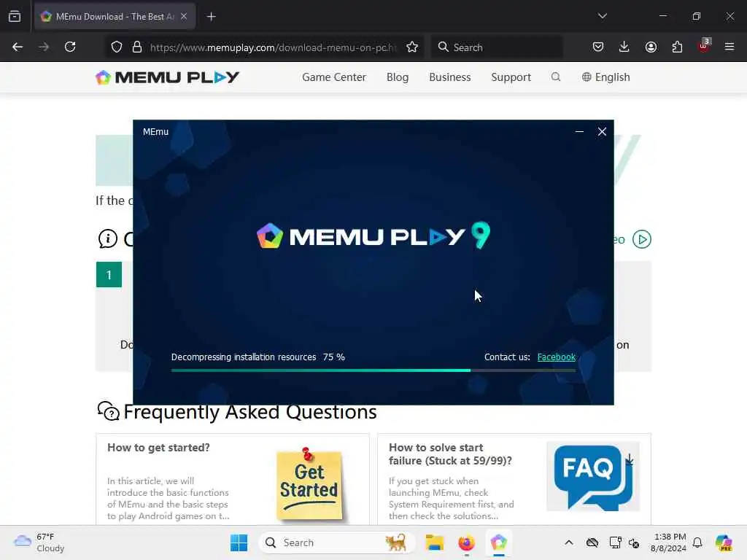Click the cloud sync tray icon
Screen dimensions: 747x560
[x=592, y=542]
